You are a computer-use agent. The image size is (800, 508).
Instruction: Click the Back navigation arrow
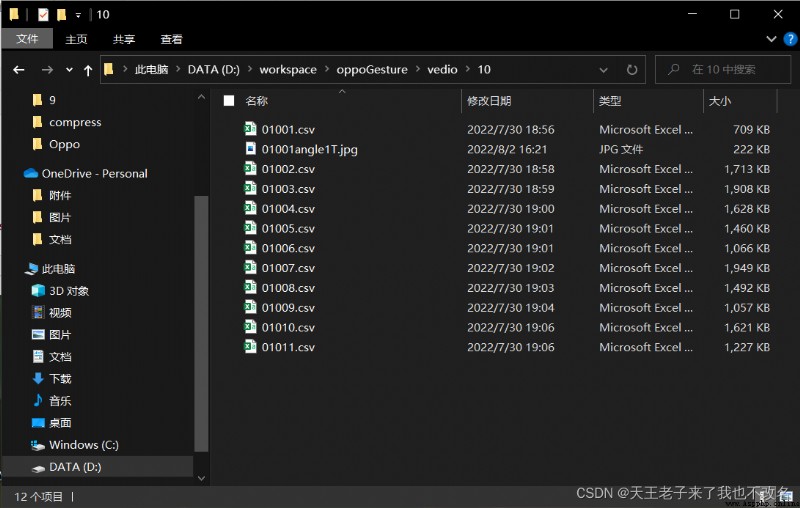19,70
